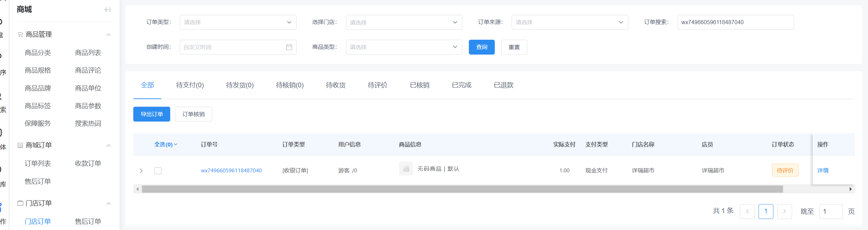
Task: Open 订单列表 under 商城订单
Action: pos(38,163)
